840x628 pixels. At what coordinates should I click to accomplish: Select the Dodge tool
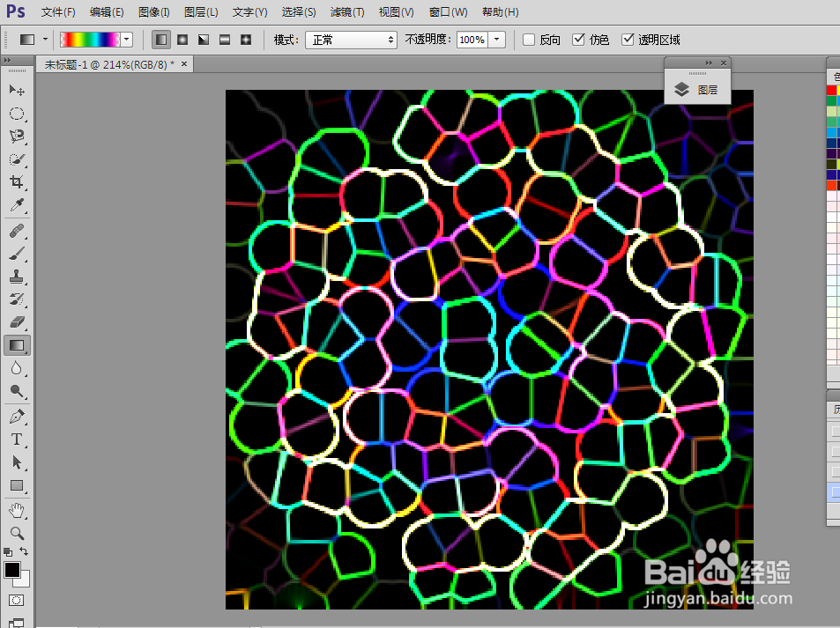click(17, 391)
